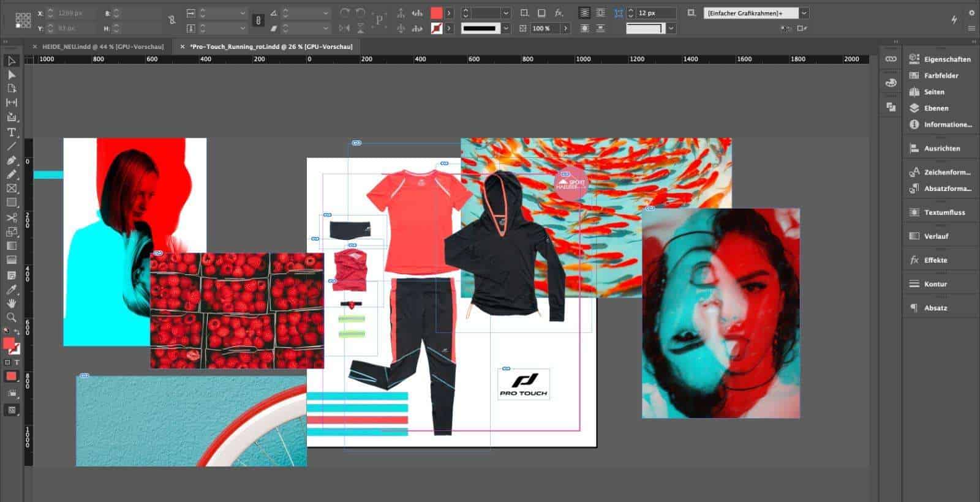980x502 pixels.
Task: Select the Type tool
Action: click(11, 132)
